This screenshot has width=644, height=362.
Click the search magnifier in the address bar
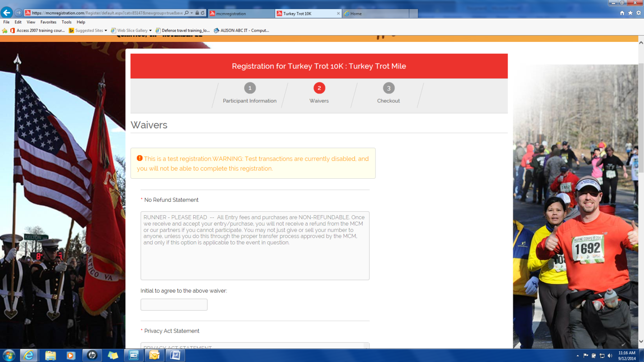pyautogui.click(x=186, y=13)
